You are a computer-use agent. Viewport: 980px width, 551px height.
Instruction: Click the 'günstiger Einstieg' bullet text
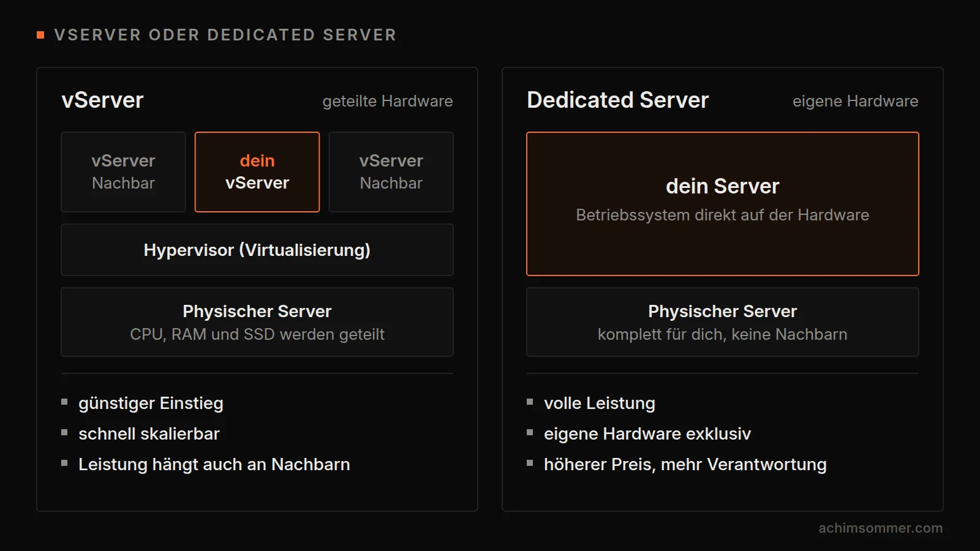(151, 403)
